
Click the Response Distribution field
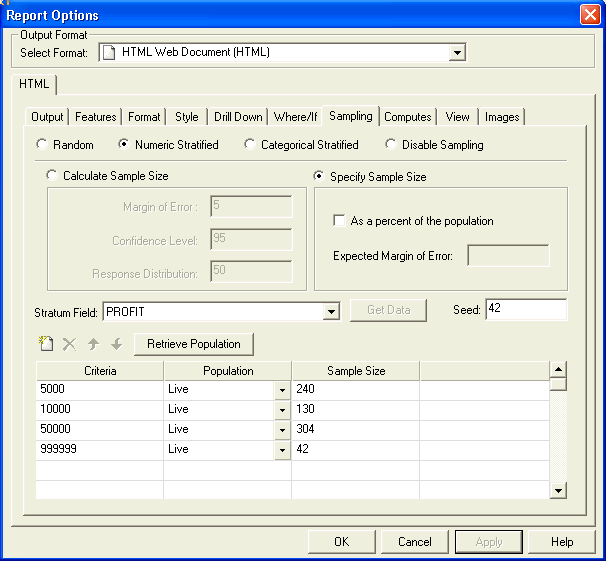251,271
